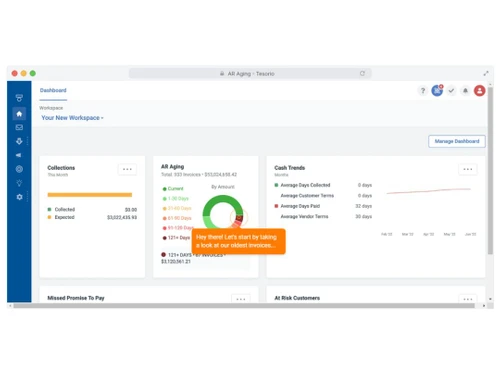Toggle Average Days Collected series

click(x=302, y=185)
